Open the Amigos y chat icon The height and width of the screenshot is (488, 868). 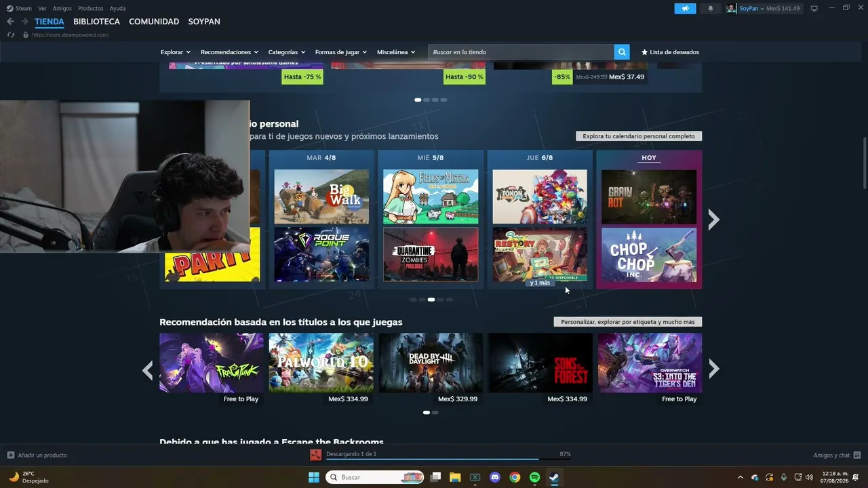pyautogui.click(x=857, y=455)
